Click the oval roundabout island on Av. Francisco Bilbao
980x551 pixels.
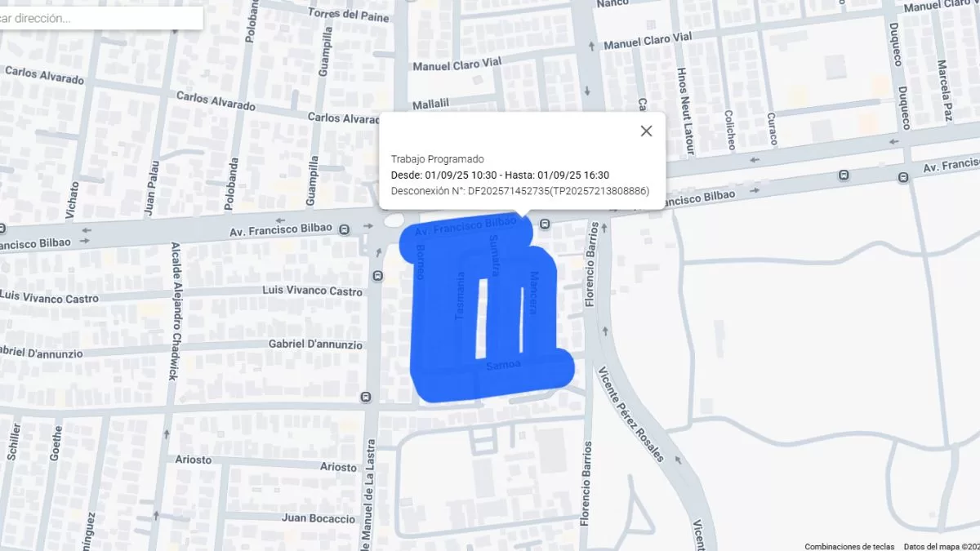click(x=393, y=220)
